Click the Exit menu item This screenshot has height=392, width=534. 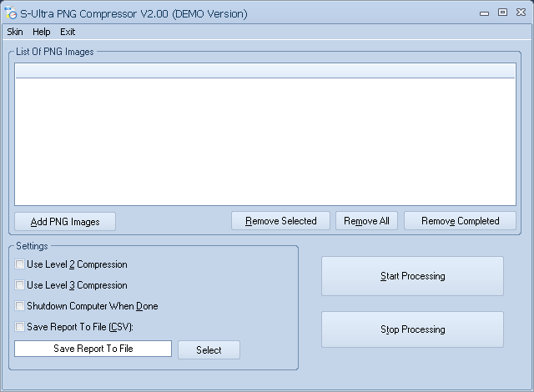pos(68,32)
